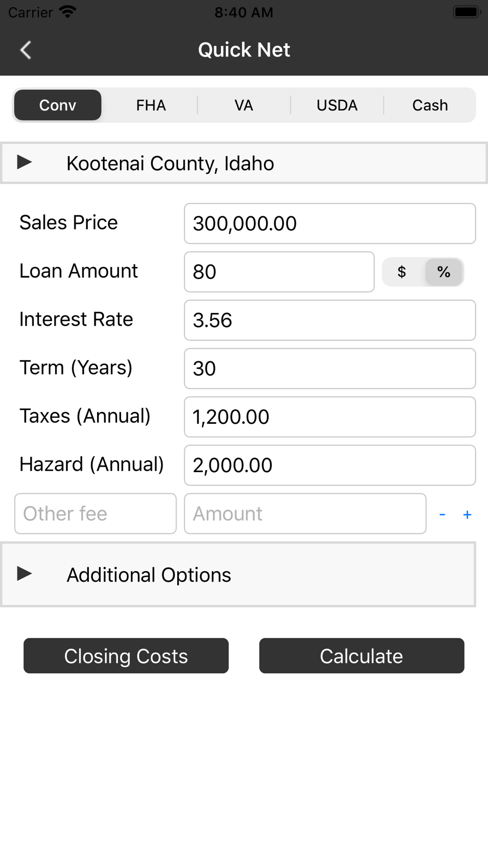Click the battery status icon
This screenshot has height=868, width=488.
[x=467, y=12]
